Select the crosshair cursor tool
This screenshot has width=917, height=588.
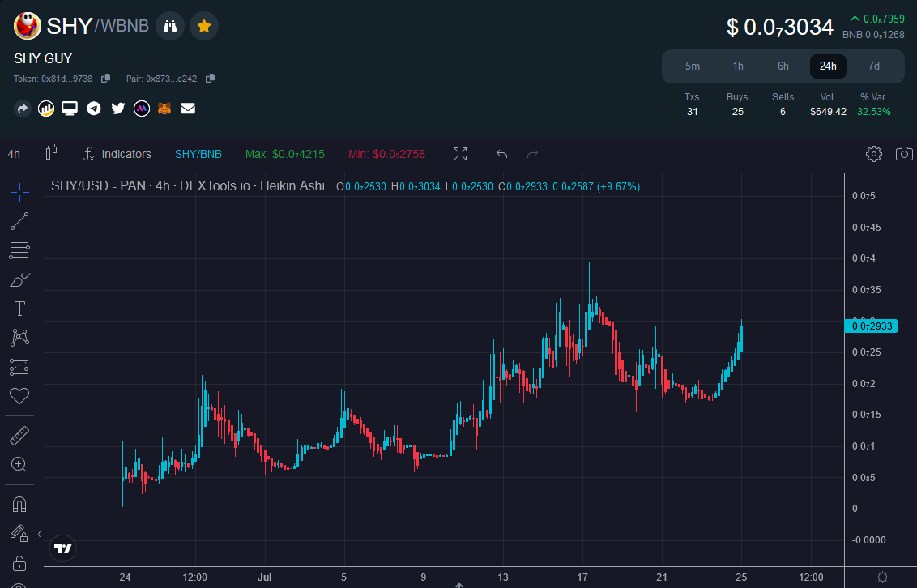coord(19,192)
